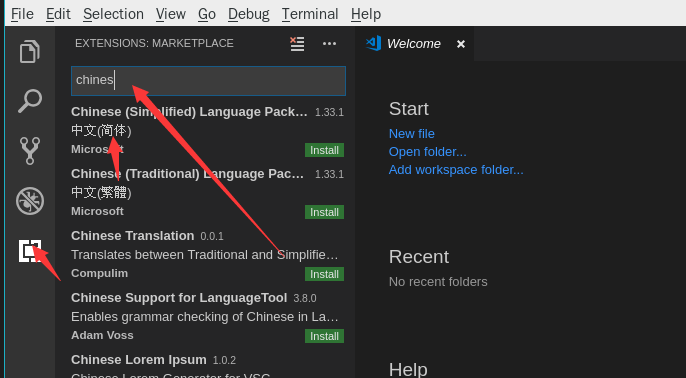Image resolution: width=686 pixels, height=378 pixels.
Task: Close the Welcome tab
Action: (x=461, y=44)
